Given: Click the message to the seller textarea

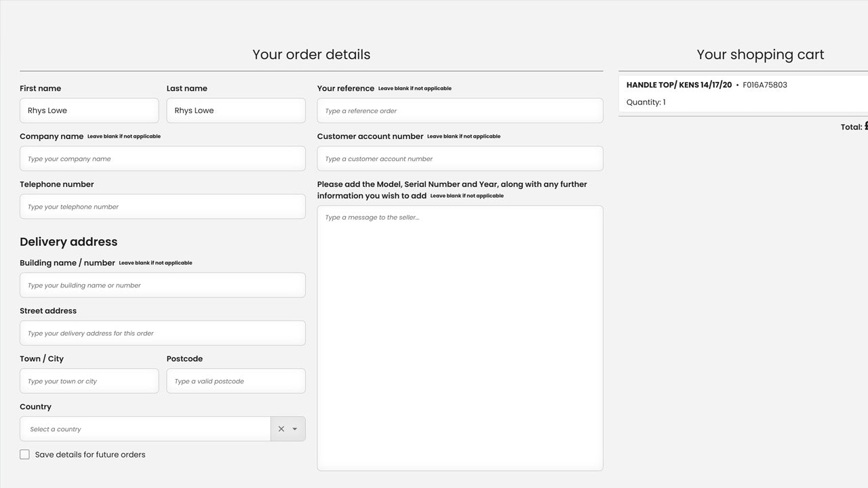Looking at the screenshot, I should click(x=460, y=338).
